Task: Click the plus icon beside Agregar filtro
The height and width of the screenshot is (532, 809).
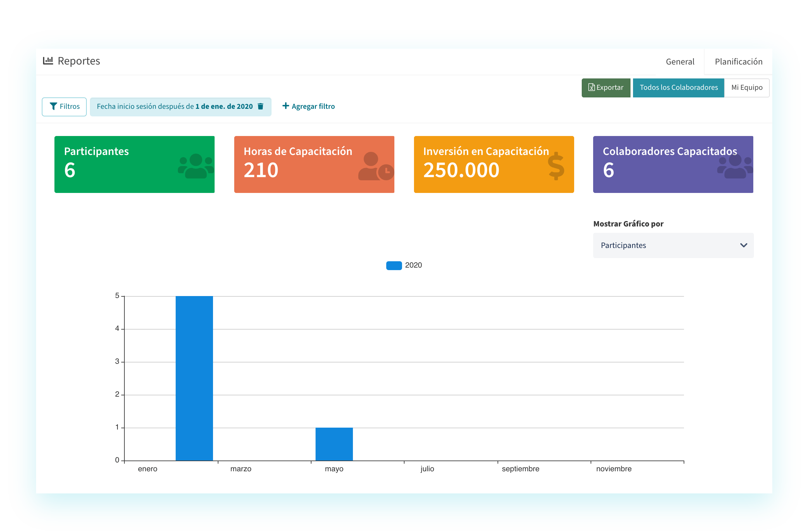Action: coord(285,106)
